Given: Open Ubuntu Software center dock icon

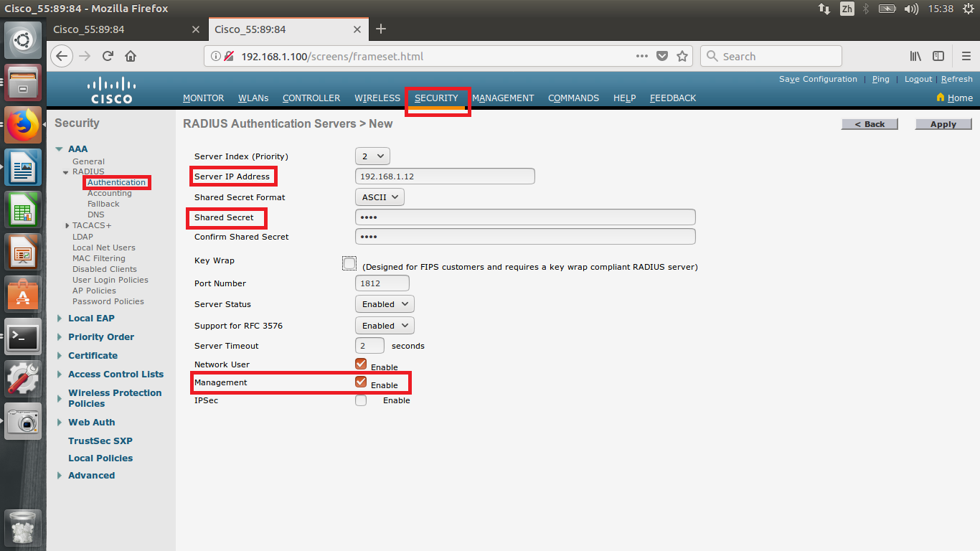Looking at the screenshot, I should coord(23,294).
